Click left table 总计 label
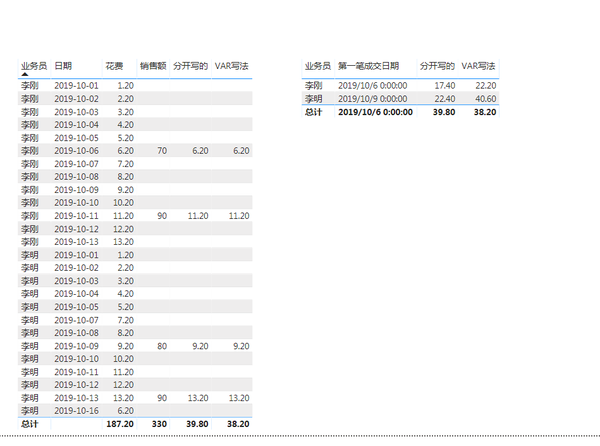Screen dimensions: 600x446 (29, 424)
